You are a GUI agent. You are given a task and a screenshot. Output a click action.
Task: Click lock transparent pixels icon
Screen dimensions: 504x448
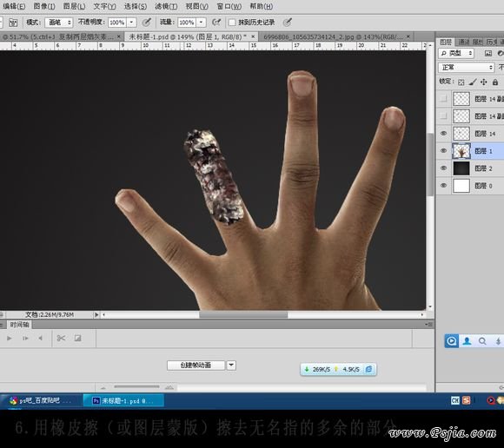pos(461,82)
